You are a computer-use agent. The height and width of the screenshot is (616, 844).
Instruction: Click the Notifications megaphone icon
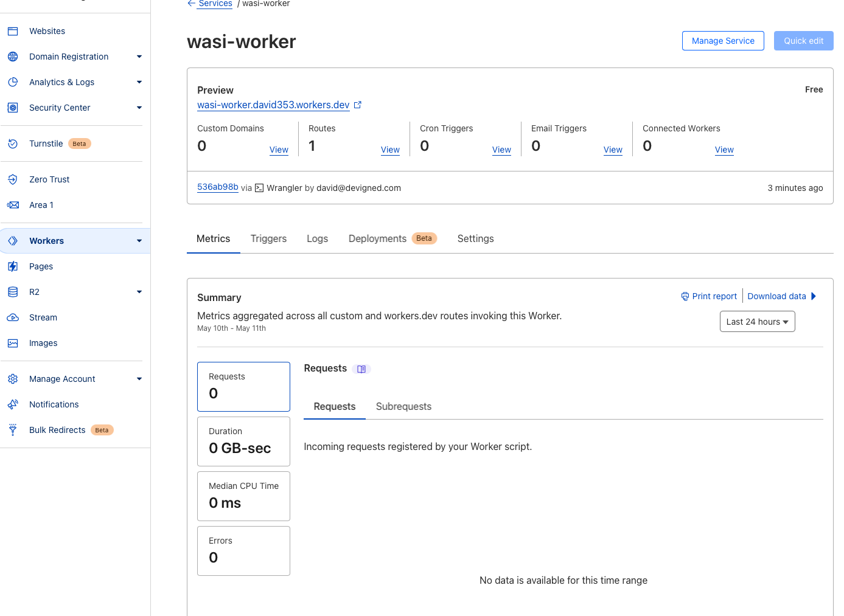pyautogui.click(x=13, y=404)
